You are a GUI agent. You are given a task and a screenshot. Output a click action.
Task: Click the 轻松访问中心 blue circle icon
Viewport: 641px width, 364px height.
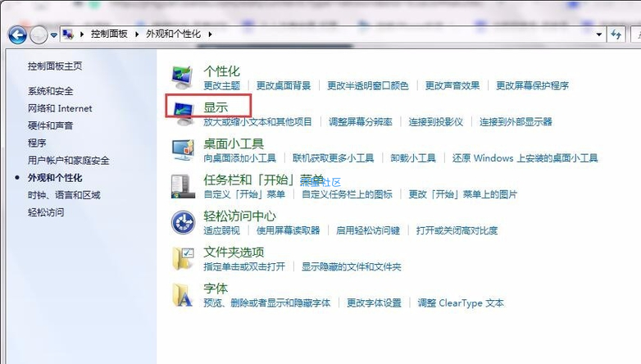[183, 222]
